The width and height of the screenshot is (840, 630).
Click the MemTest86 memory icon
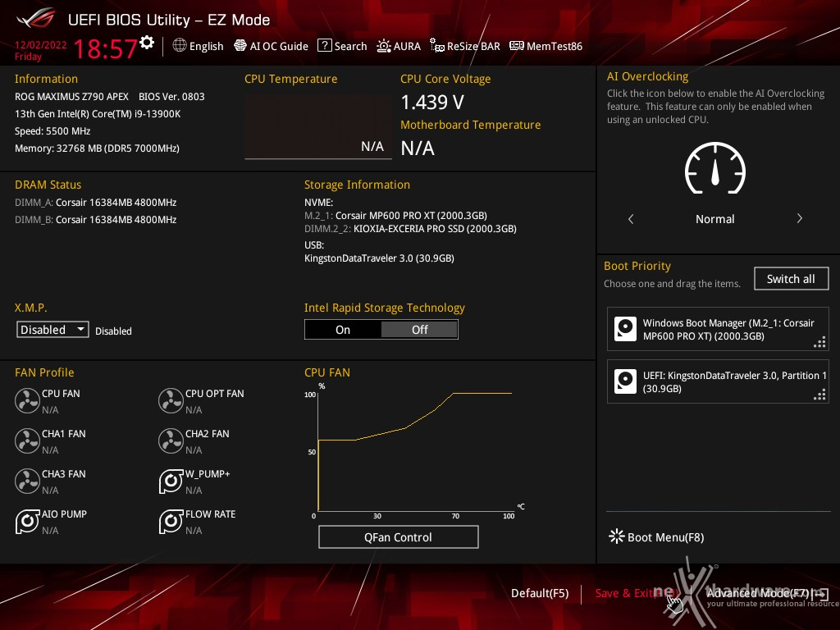517,46
